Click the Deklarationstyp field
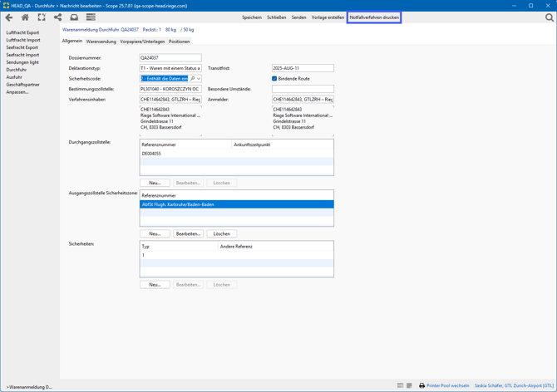 (170, 68)
